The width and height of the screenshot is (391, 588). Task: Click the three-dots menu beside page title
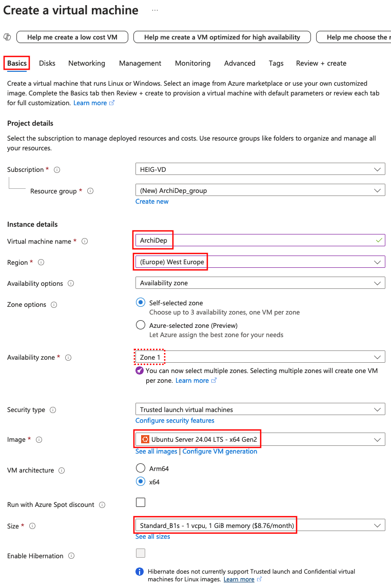point(155,10)
